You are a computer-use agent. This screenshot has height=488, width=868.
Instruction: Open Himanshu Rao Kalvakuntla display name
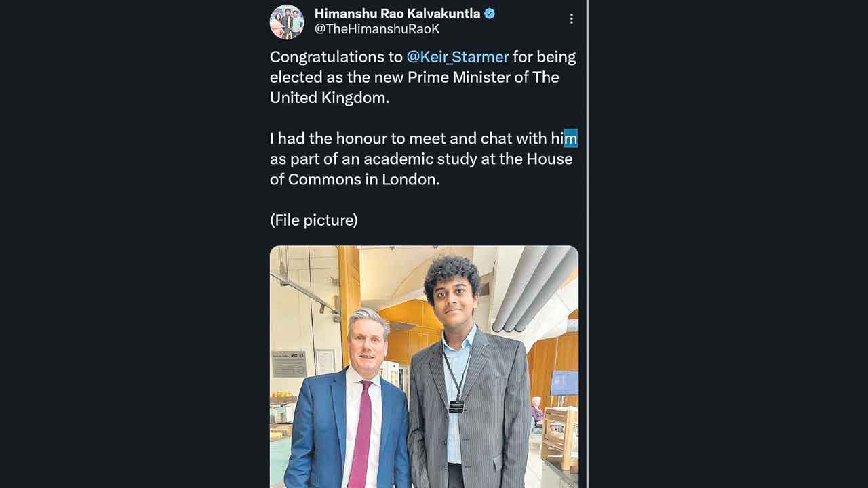pos(397,14)
